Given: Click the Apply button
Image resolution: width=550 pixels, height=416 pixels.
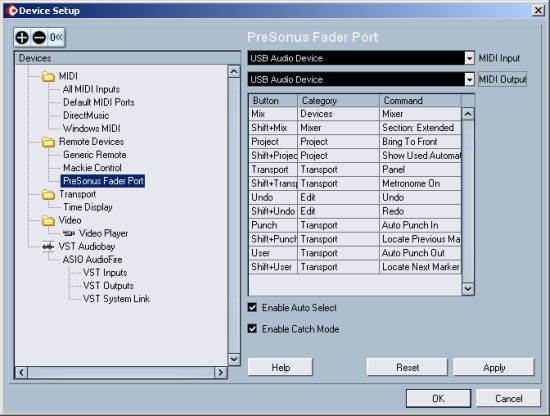Looking at the screenshot, I should coord(494,367).
